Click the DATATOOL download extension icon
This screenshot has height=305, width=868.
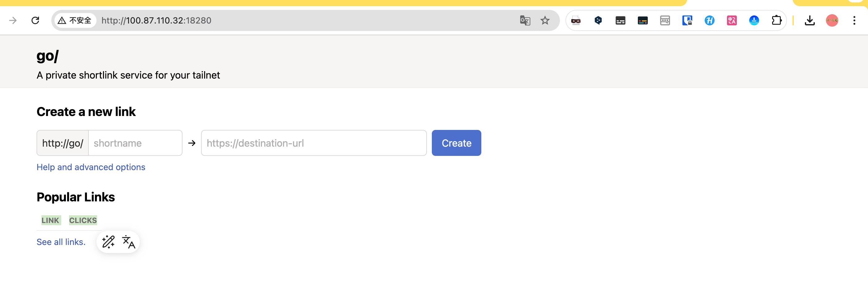pyautogui.click(x=754, y=20)
